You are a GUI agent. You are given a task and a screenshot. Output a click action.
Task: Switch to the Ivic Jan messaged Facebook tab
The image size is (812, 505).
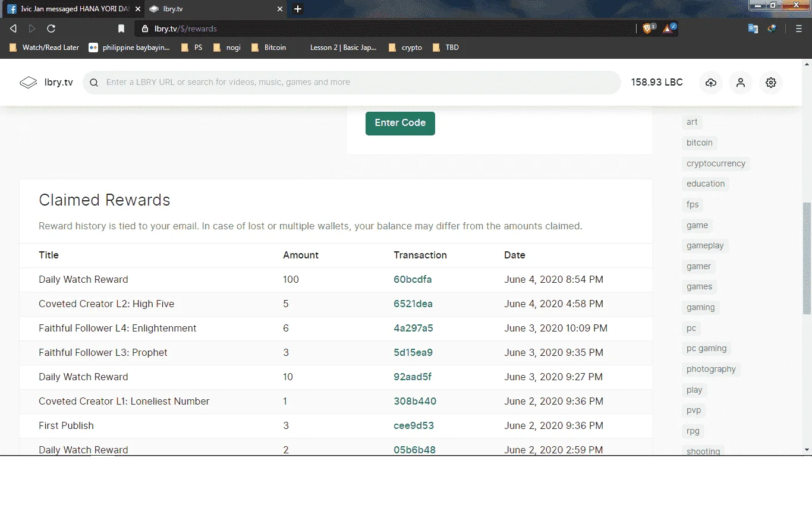[73, 9]
